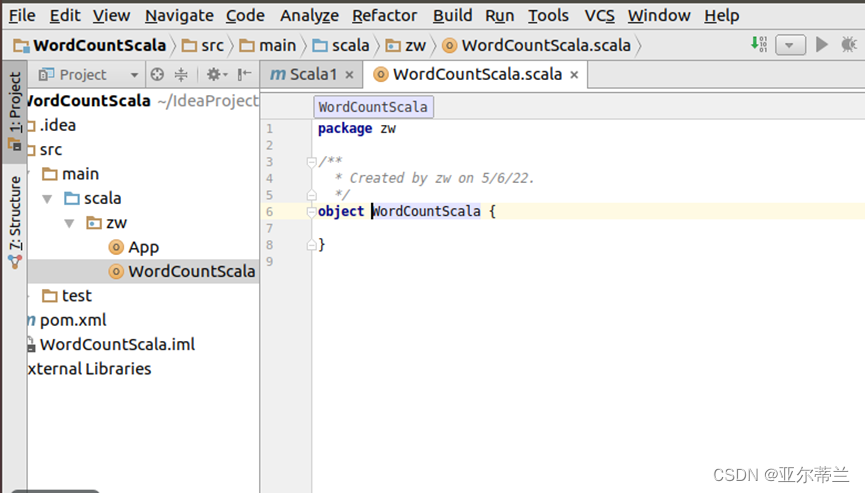
Task: Open the Build menu
Action: click(x=452, y=15)
